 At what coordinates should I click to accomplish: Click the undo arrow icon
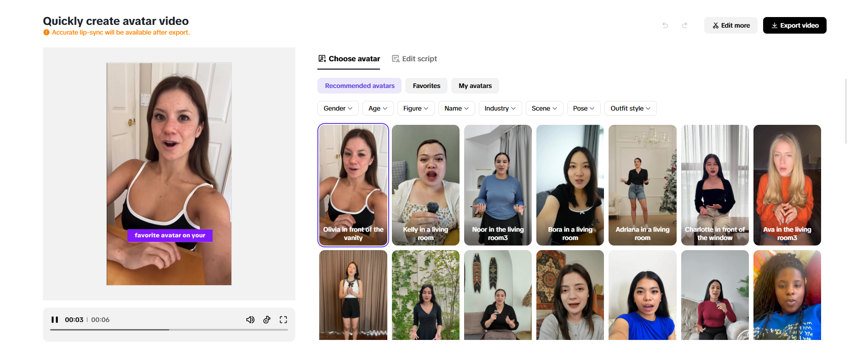tap(665, 25)
